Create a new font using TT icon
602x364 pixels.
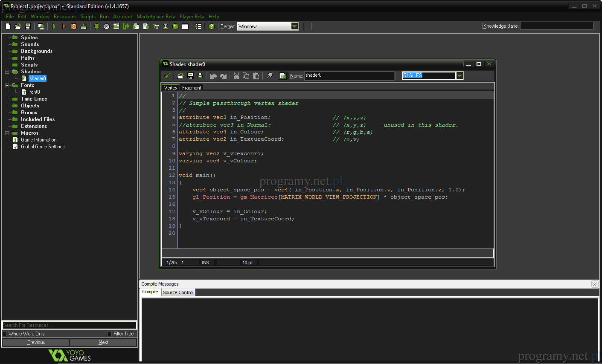coord(156,26)
